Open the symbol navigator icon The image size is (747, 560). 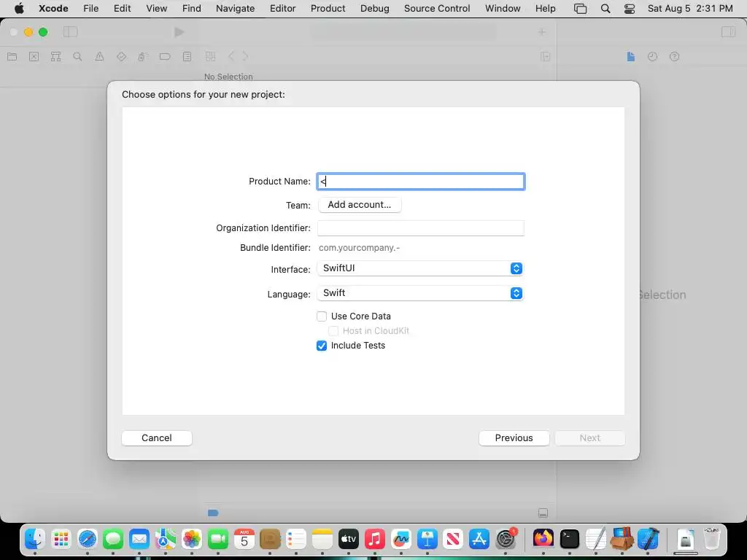(x=55, y=57)
